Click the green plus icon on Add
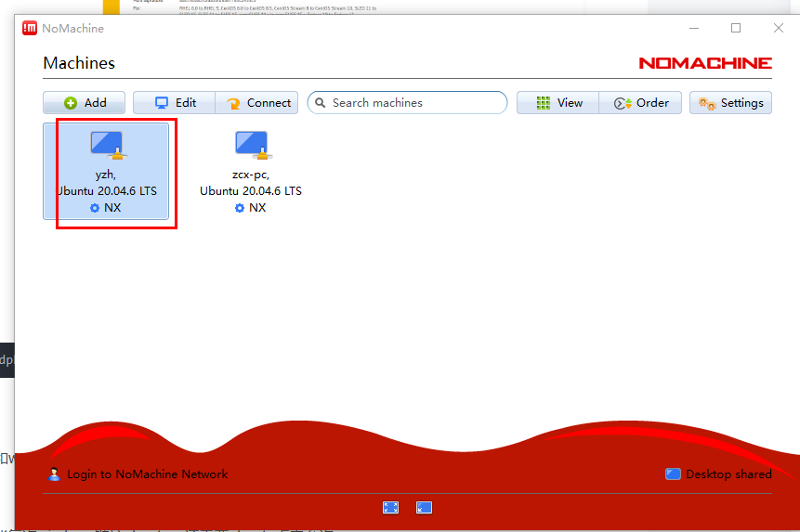Screen dimensions: 800x532 pyautogui.click(x=71, y=103)
